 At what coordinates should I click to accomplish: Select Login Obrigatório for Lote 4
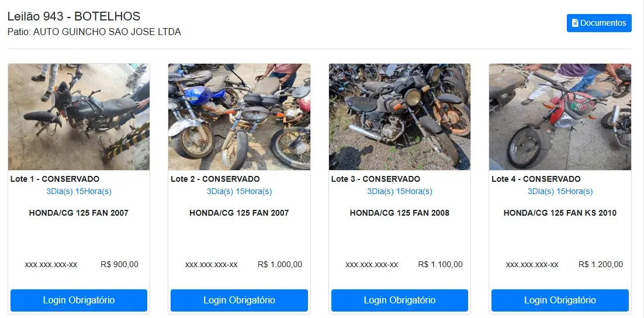(x=560, y=300)
